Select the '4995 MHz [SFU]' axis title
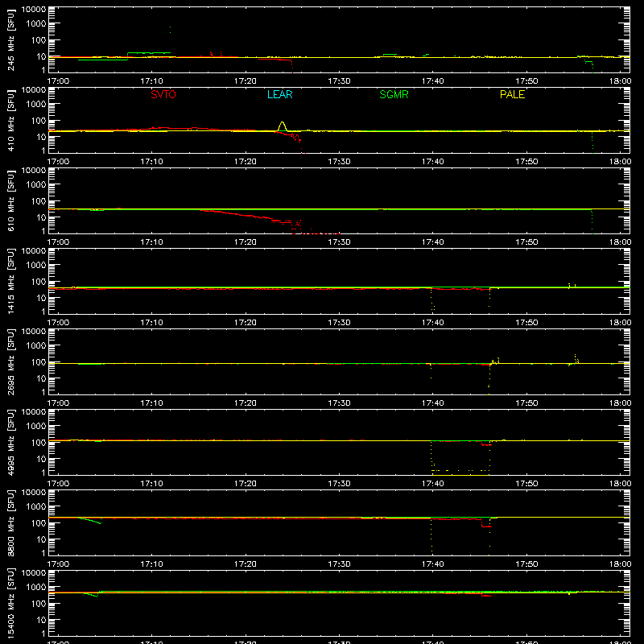 (11, 442)
